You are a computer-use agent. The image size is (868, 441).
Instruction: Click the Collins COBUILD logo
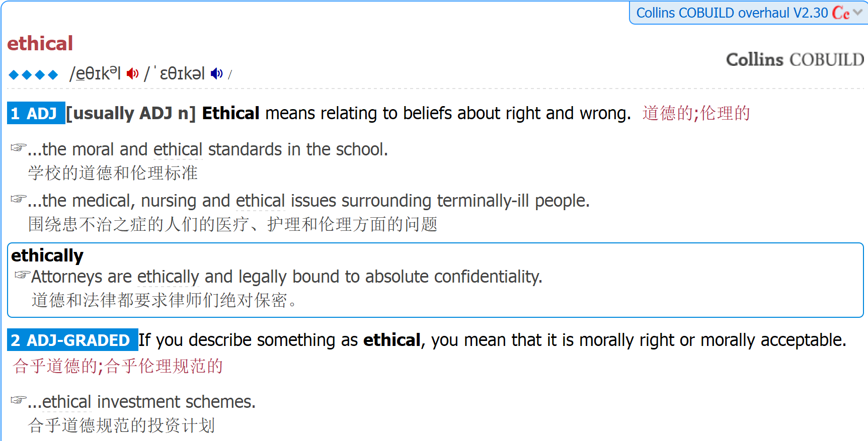795,60
